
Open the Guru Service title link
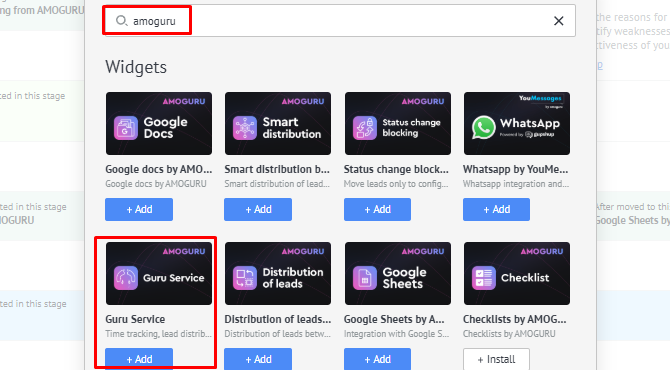click(x=135, y=319)
